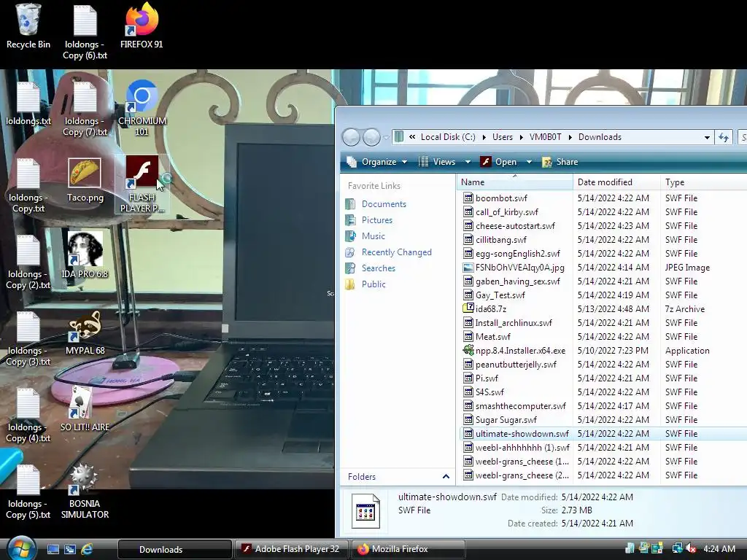Switch to Adobe Flash Player 32 taskbar button

pyautogui.click(x=292, y=549)
